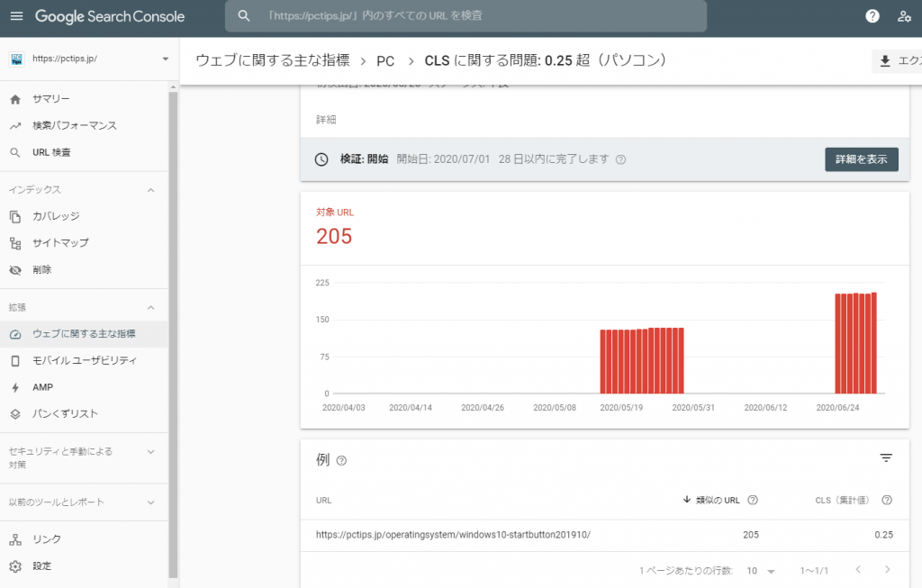922x588 pixels.
Task: Open モバイル ユーザビリティ report
Action: click(84, 360)
